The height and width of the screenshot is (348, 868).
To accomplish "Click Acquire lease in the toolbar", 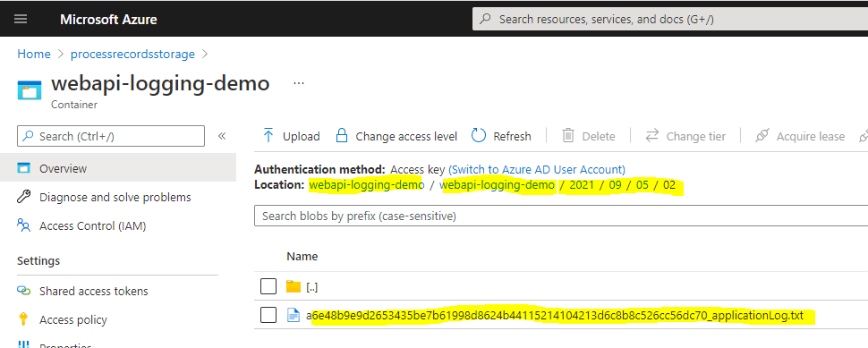I will (x=800, y=136).
